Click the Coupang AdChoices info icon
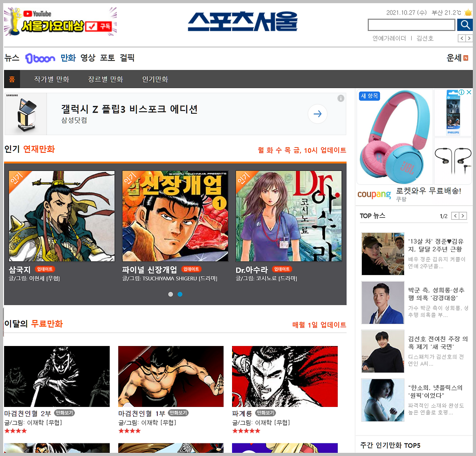 461,92
